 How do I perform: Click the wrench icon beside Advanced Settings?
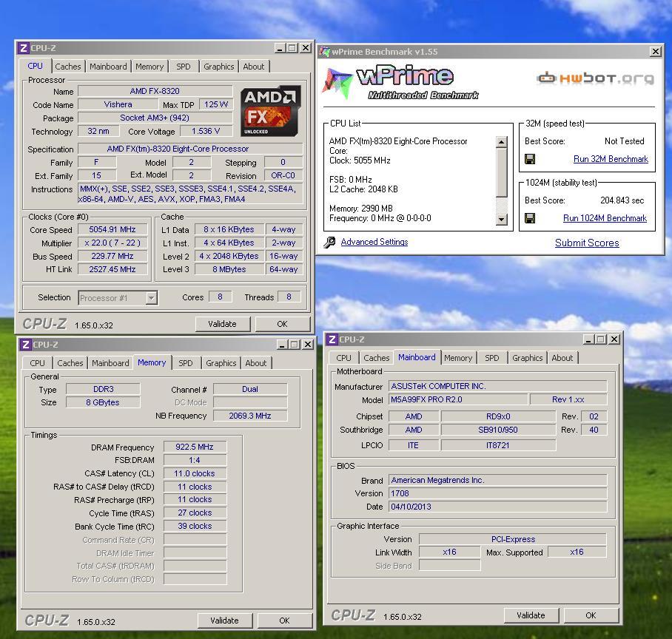point(329,243)
